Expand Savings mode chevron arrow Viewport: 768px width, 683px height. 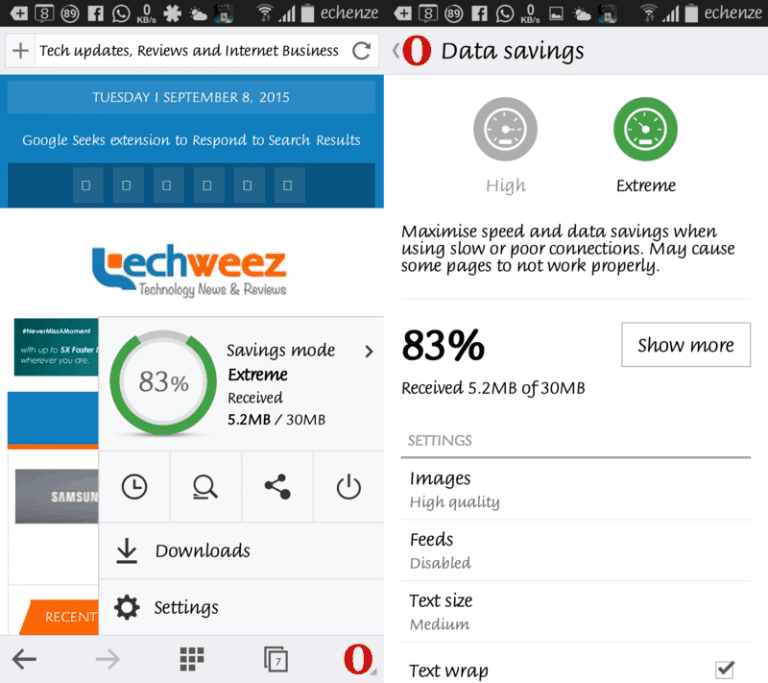(369, 351)
